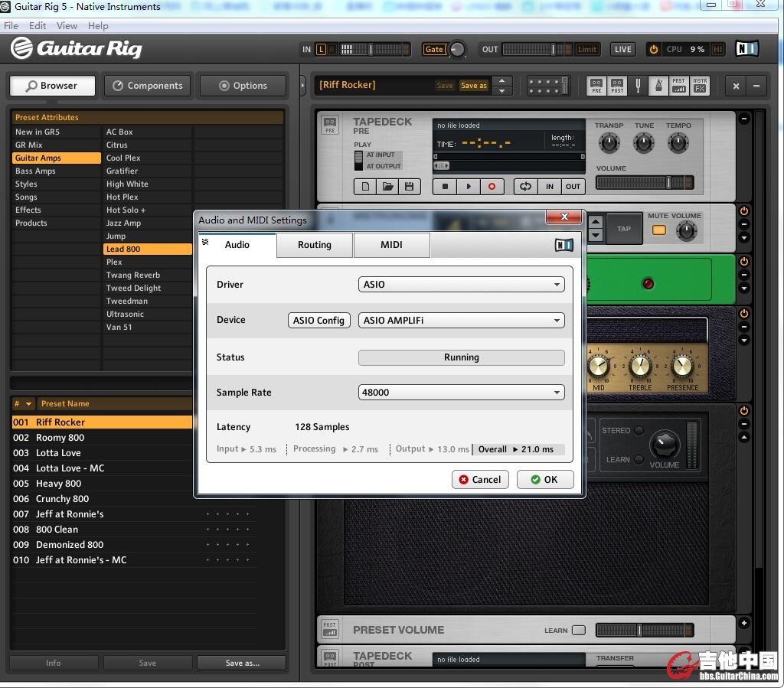Click the cabinet VOLUME knob

point(665,444)
